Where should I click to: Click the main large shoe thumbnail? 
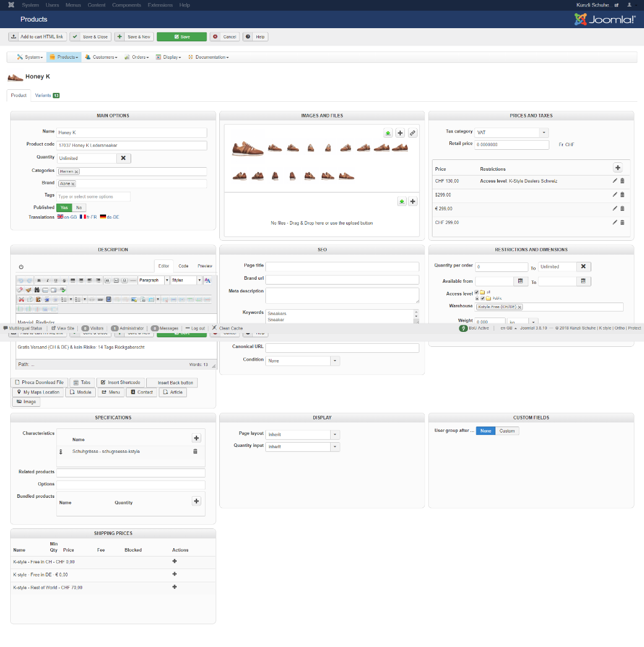tap(247, 149)
